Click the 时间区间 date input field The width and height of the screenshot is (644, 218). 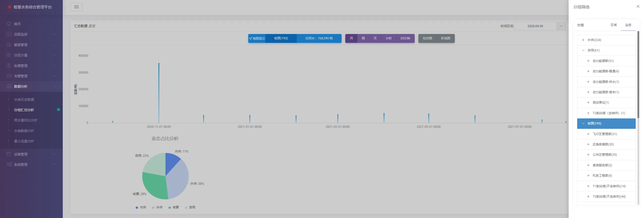(x=535, y=26)
